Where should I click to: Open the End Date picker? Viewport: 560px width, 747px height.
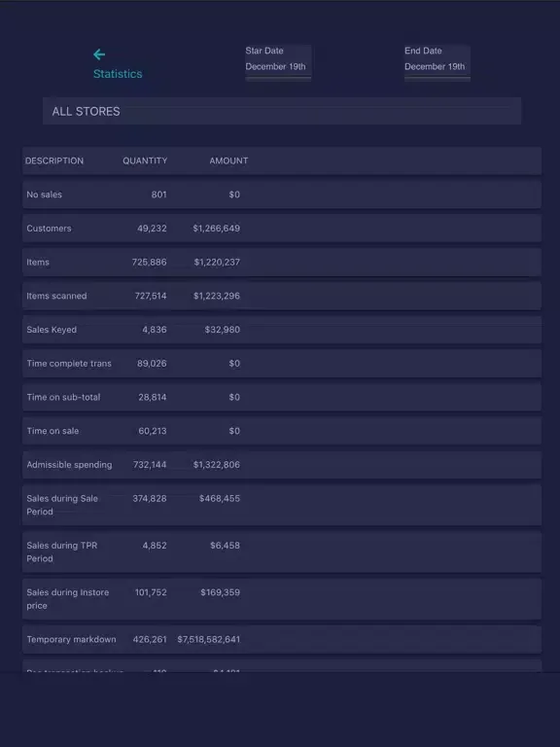coord(437,63)
